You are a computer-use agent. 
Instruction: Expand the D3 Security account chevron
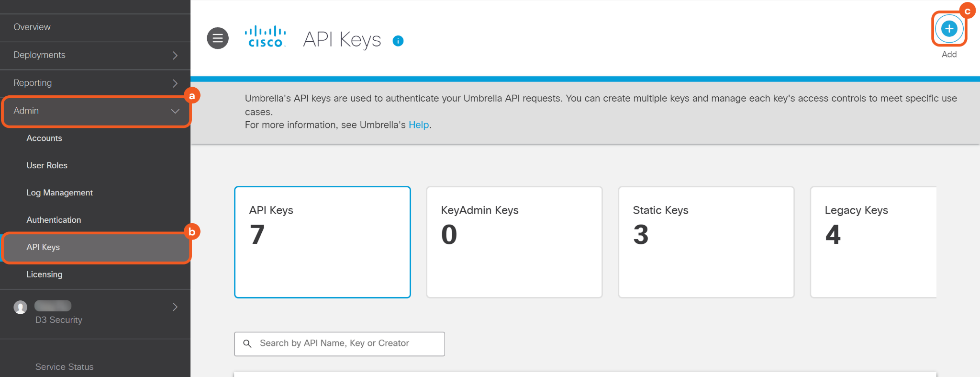click(175, 307)
